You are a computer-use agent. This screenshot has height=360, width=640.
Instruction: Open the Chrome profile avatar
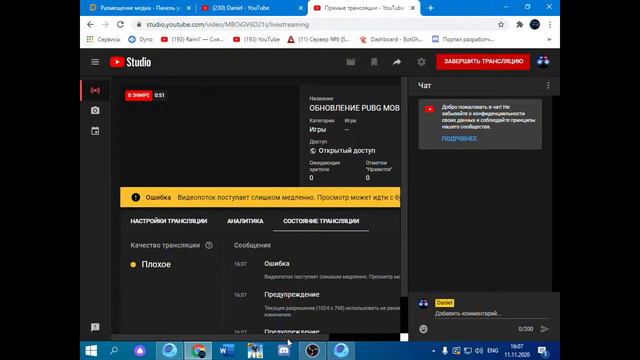click(x=535, y=24)
